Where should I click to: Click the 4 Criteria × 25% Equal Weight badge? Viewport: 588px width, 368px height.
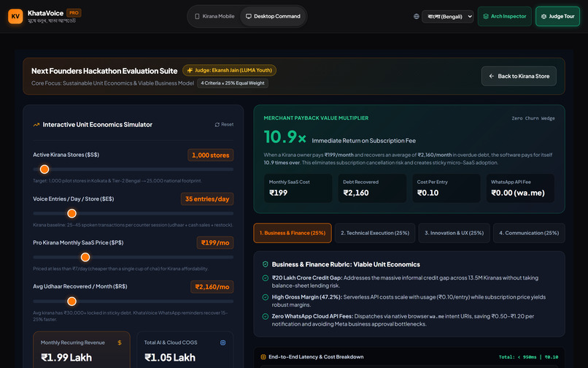click(x=233, y=83)
